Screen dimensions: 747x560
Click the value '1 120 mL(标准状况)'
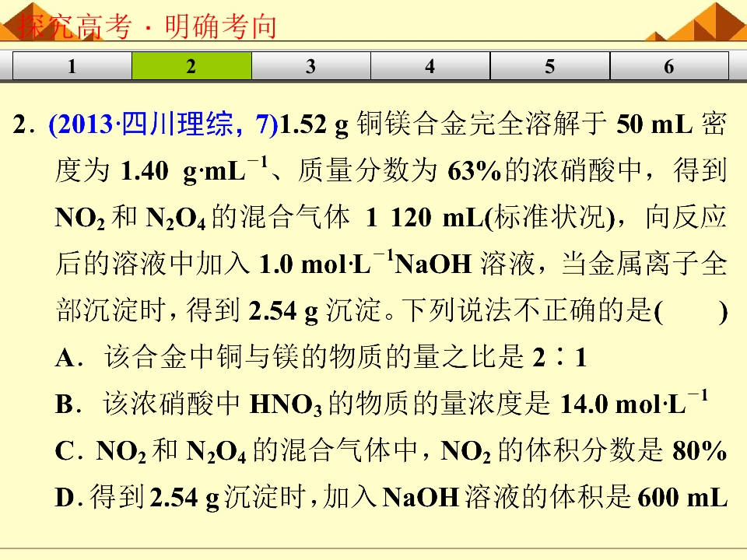(491, 218)
